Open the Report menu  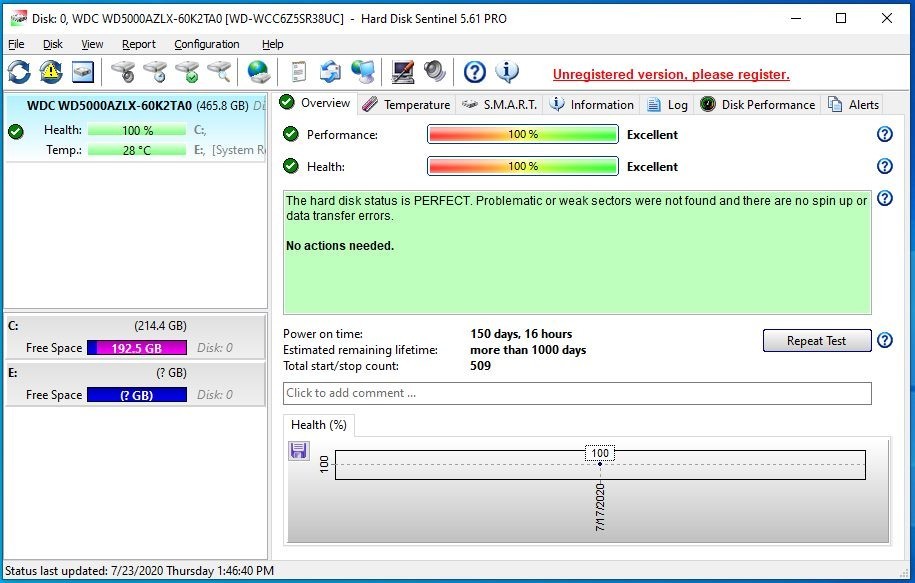[139, 44]
